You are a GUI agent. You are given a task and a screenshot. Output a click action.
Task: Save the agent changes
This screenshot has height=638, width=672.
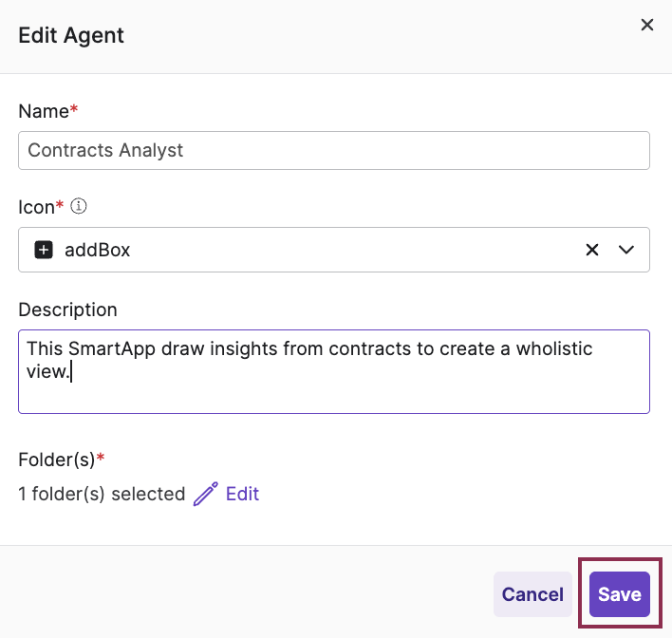pyautogui.click(x=619, y=594)
